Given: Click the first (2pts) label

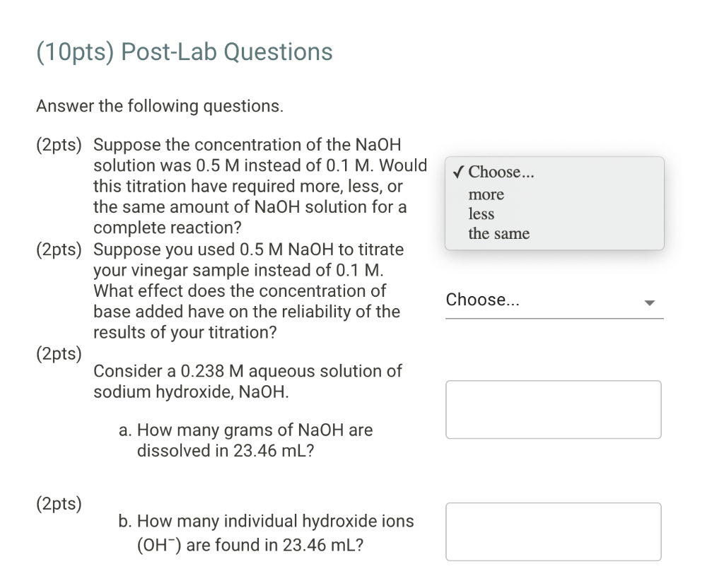Looking at the screenshot, I should 59,145.
